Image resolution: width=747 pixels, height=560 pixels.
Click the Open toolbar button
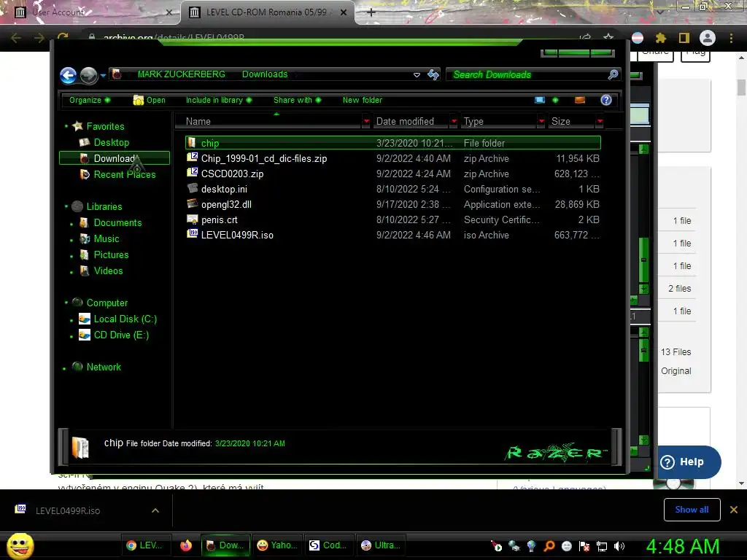(149, 100)
